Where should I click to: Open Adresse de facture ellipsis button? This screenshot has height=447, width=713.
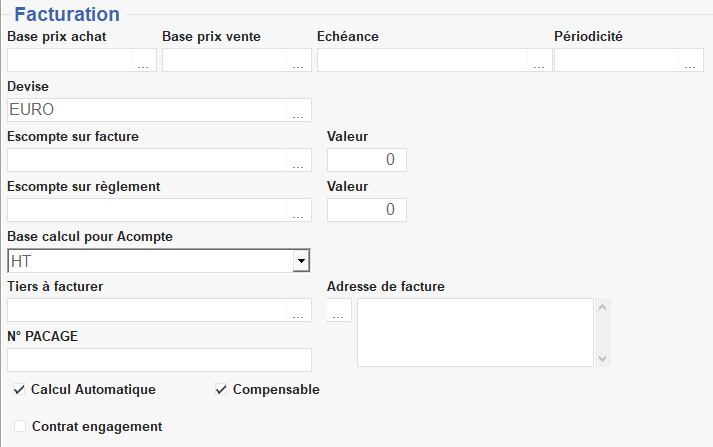pos(340,311)
